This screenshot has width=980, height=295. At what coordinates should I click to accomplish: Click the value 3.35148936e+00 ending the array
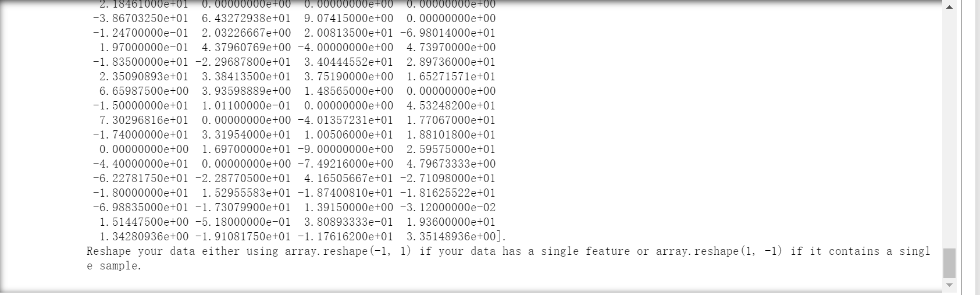451,236
